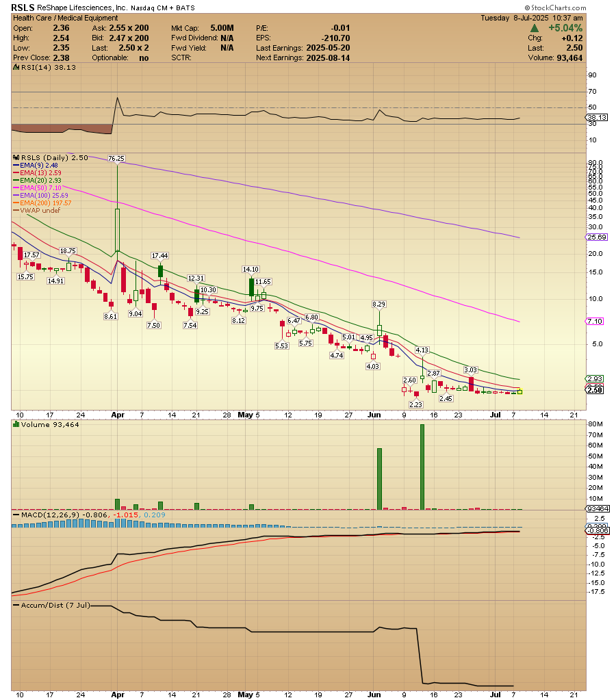This screenshot has width=616, height=700.
Task: Click the 14.10 price annotation
Action: pos(251,269)
